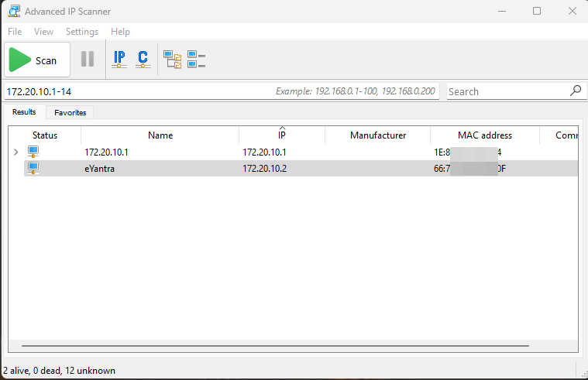Click the blue C subnet icon

click(x=143, y=60)
